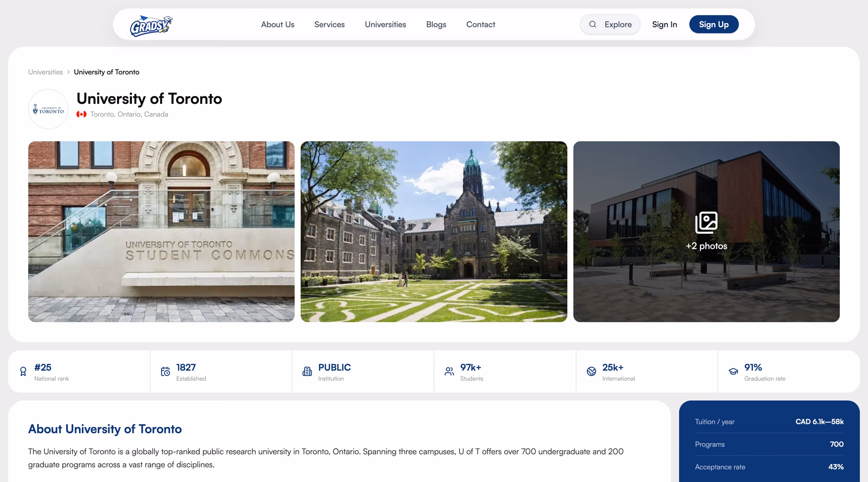Click the photo gallery icon above +2 photos

[706, 222]
